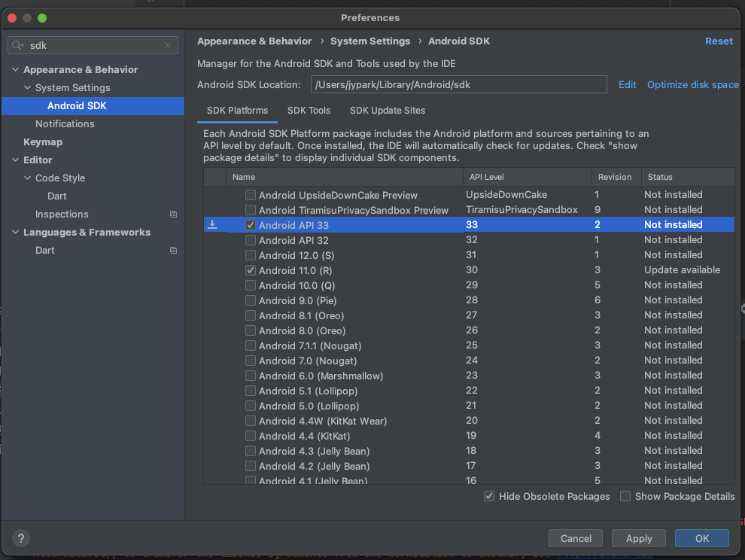Viewport: 745px width, 560px height.
Task: Enable Show Package Details checkbox
Action: point(625,496)
